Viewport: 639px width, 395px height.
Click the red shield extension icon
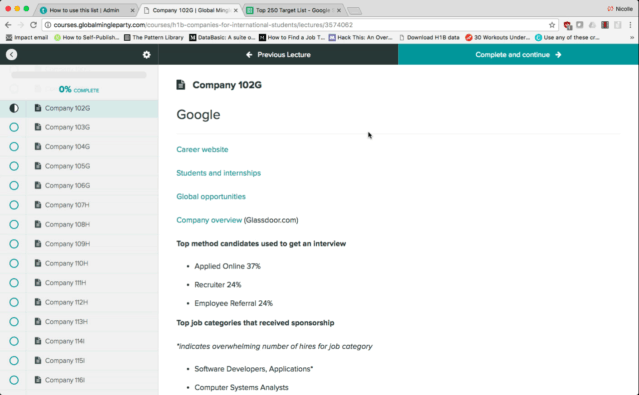coord(567,25)
